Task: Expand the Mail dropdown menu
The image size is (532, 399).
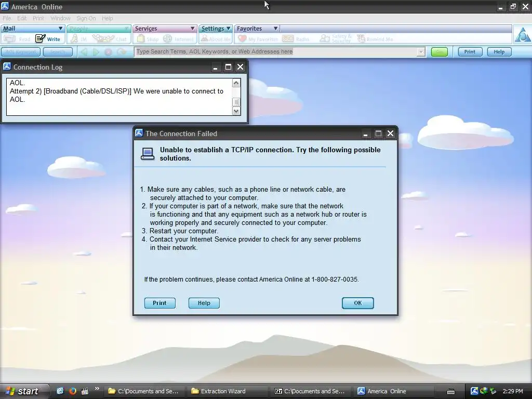Action: [60, 29]
